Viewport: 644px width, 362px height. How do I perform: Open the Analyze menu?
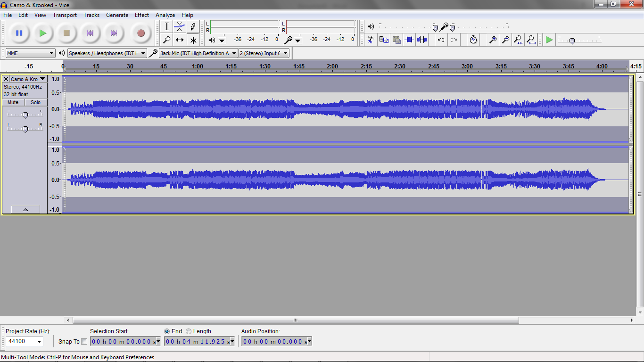click(165, 15)
